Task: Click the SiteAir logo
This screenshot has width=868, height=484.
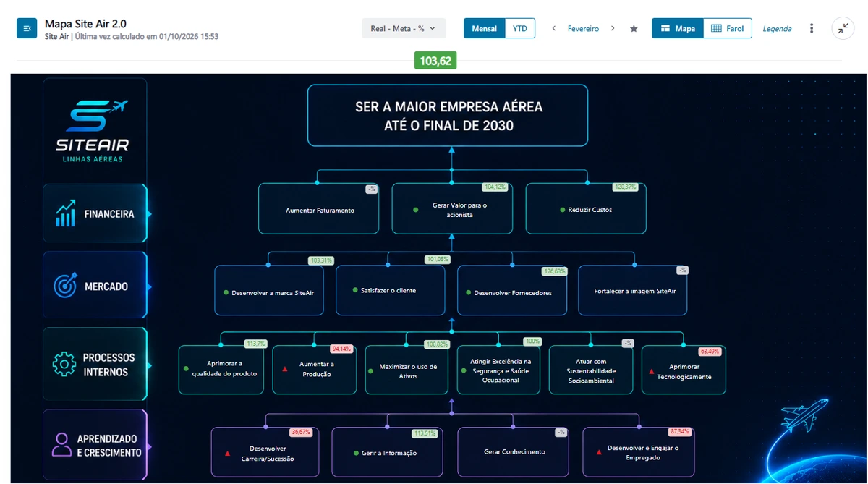Action: pos(93,131)
